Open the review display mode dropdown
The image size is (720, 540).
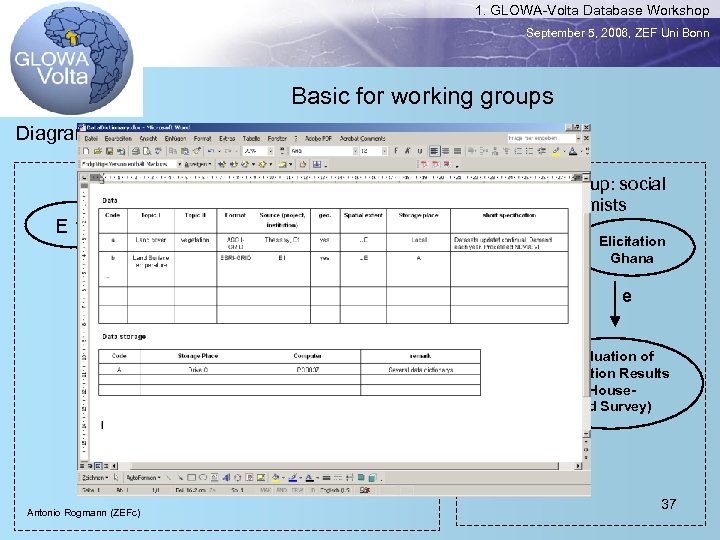[180, 164]
